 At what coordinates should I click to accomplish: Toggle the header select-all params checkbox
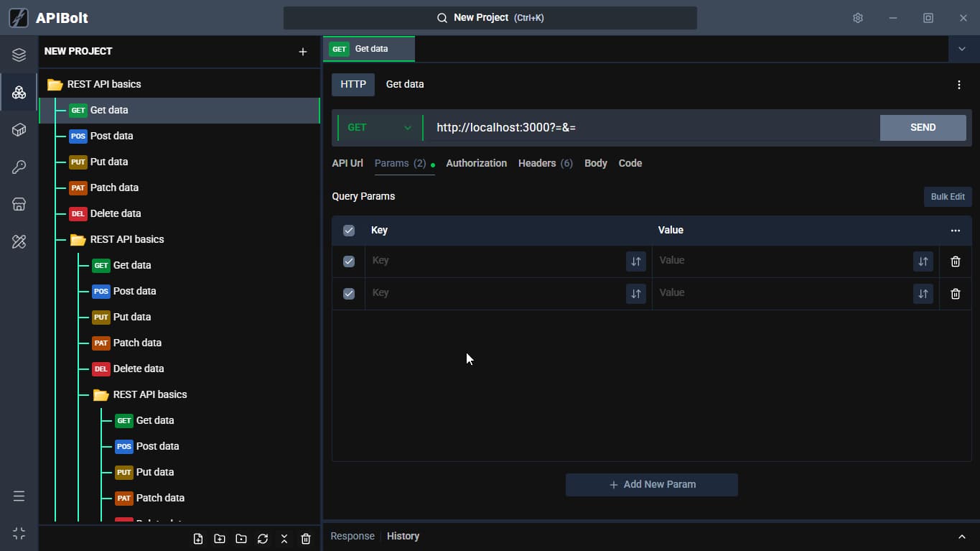pos(349,231)
